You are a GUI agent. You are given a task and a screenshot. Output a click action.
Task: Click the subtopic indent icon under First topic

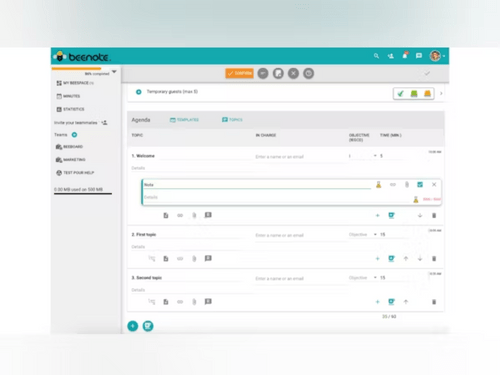(152, 258)
